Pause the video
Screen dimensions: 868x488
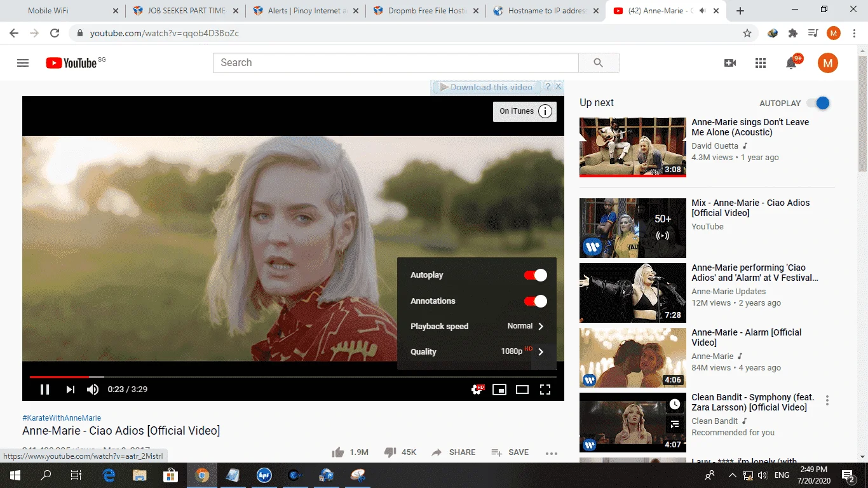coord(45,390)
